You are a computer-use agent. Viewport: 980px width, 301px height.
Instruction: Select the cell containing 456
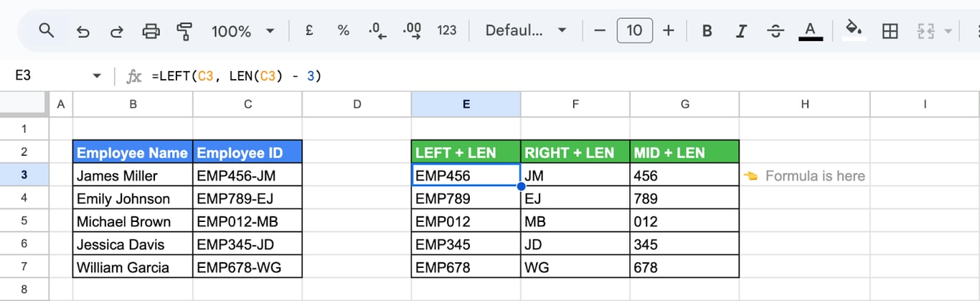[x=684, y=175]
